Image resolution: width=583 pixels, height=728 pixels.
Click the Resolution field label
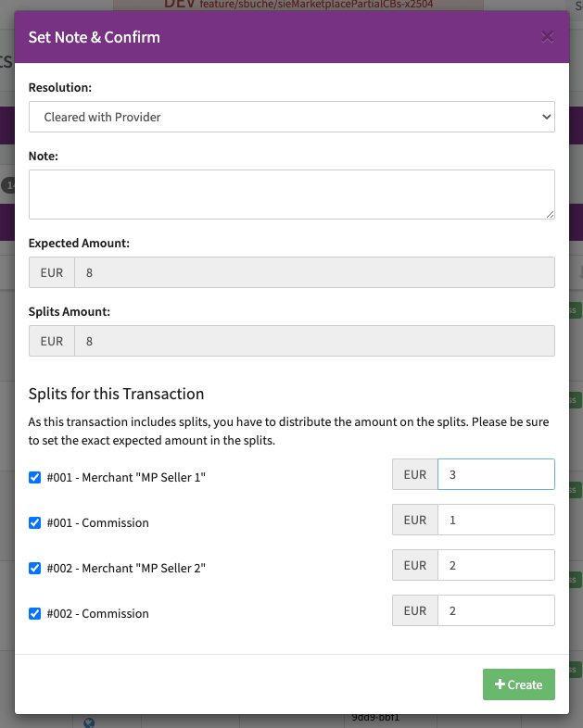[60, 87]
